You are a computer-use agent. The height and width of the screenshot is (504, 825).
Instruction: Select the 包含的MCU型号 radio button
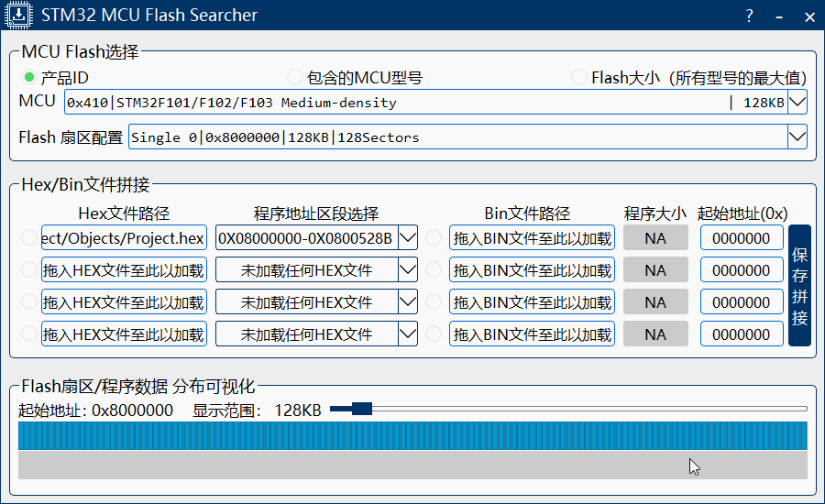(x=294, y=77)
